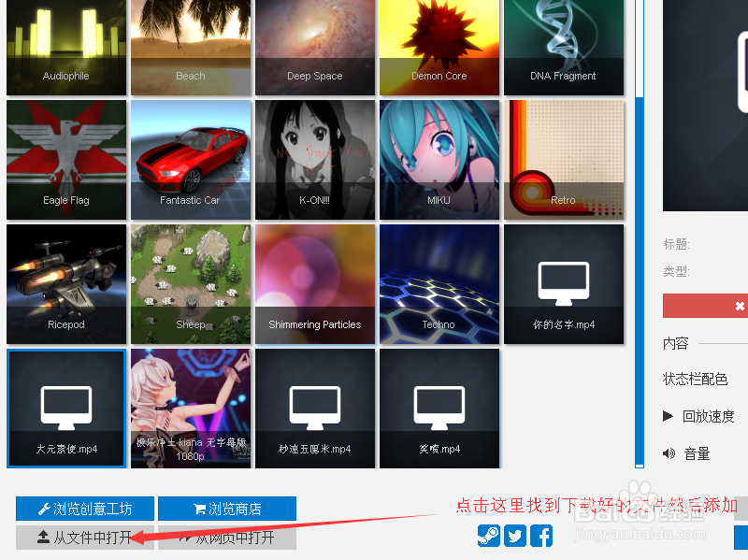
Task: Click the 大元素使.mp4 file name
Action: click(x=66, y=450)
